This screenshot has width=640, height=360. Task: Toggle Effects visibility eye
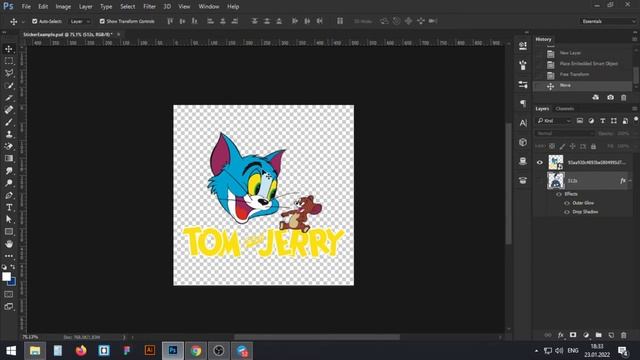[559, 194]
